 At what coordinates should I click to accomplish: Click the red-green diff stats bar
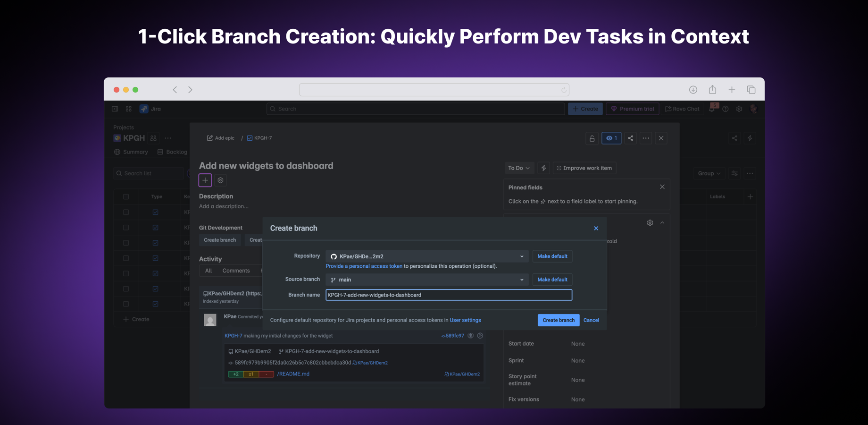pos(250,374)
